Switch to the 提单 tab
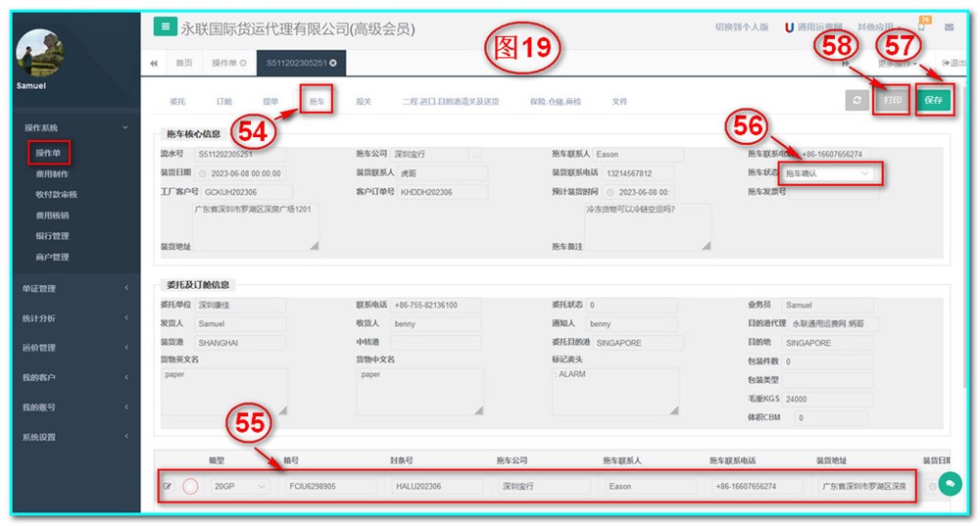Viewport: 980px width, 526px height. coord(270,101)
